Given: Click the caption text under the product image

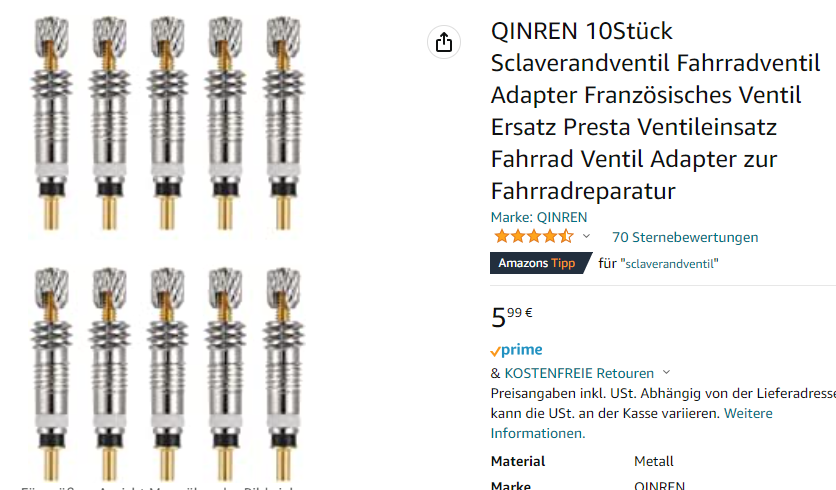Looking at the screenshot, I should click(157, 487).
